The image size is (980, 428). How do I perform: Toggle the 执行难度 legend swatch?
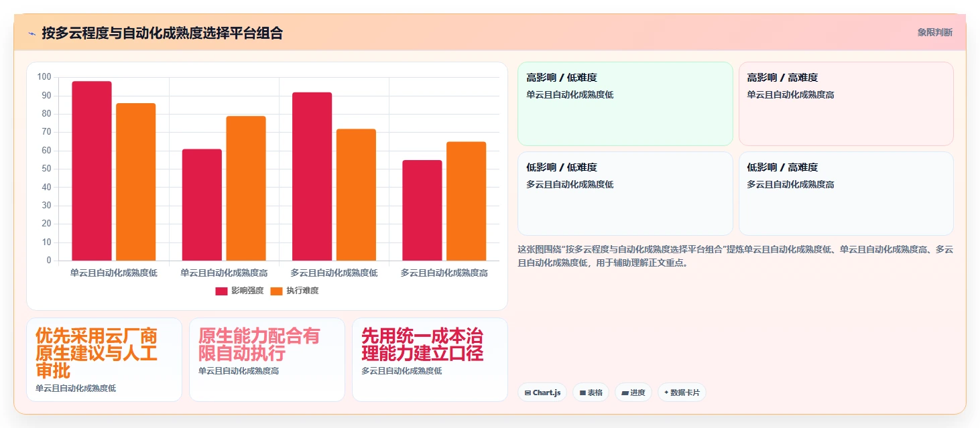[277, 291]
